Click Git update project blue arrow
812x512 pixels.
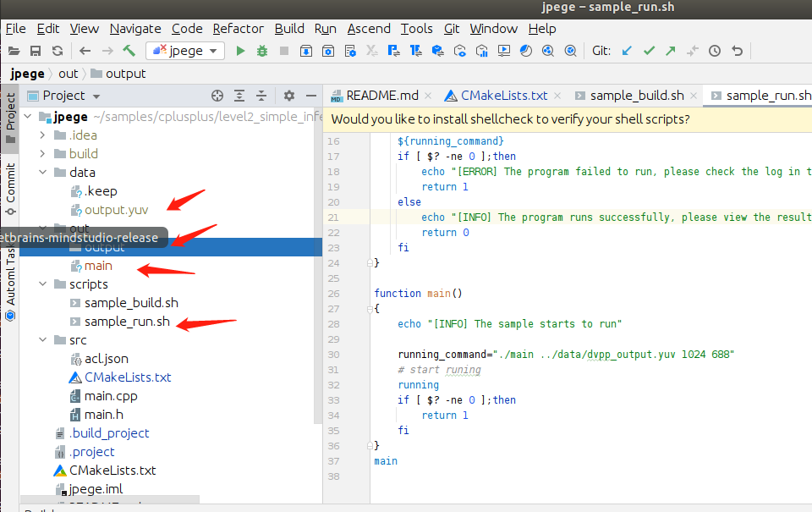(627, 51)
